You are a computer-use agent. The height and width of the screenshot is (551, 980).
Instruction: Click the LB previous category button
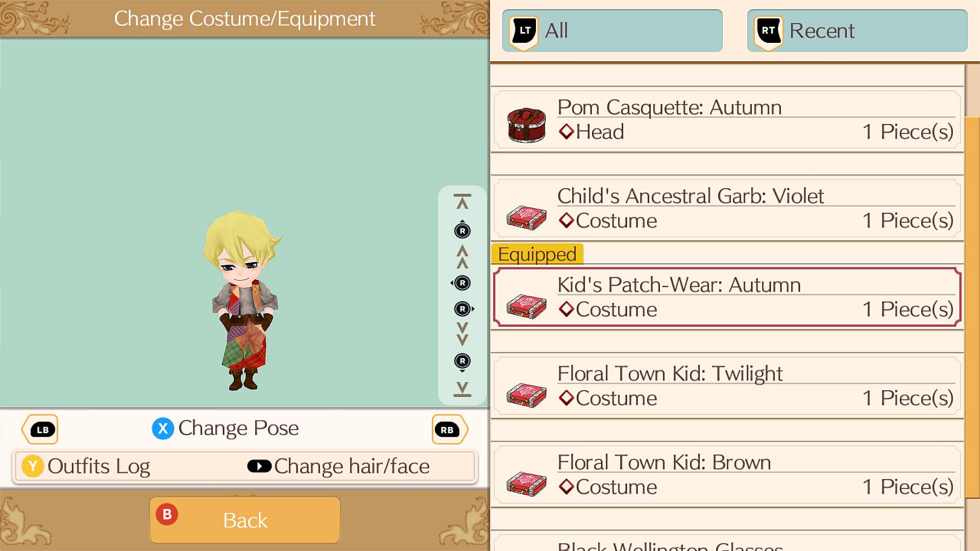point(40,430)
